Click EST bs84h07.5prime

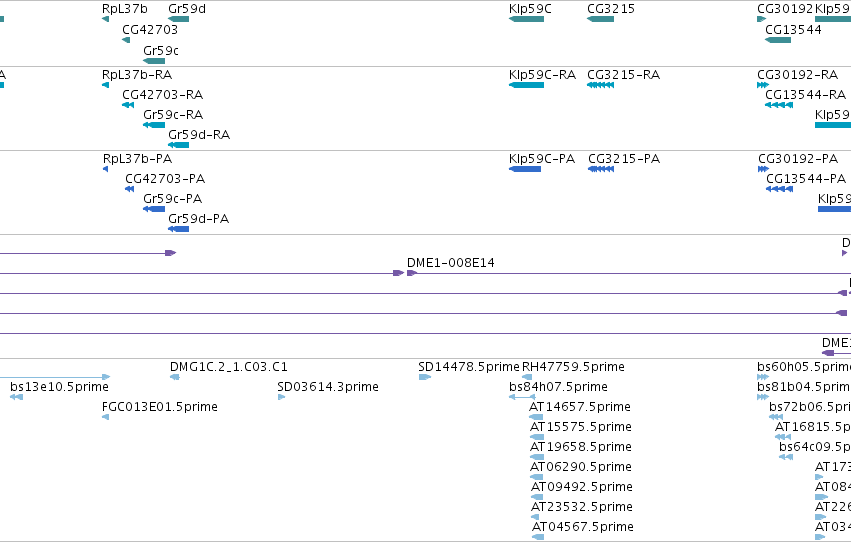(x=522, y=397)
